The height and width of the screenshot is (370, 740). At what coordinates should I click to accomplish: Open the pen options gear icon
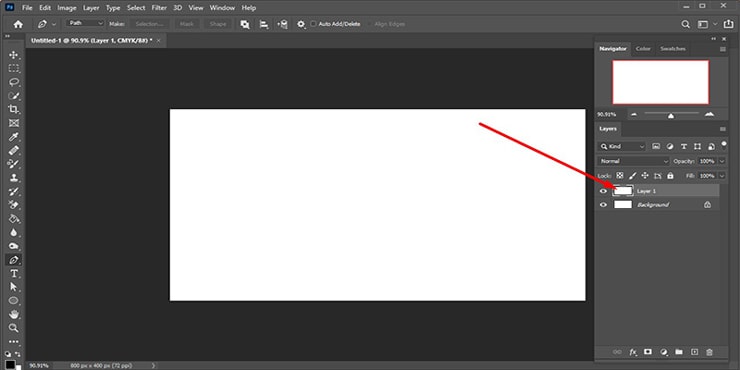tap(301, 24)
